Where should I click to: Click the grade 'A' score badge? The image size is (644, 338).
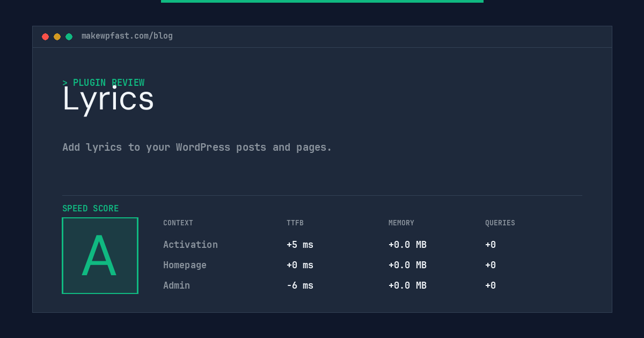pyautogui.click(x=100, y=255)
